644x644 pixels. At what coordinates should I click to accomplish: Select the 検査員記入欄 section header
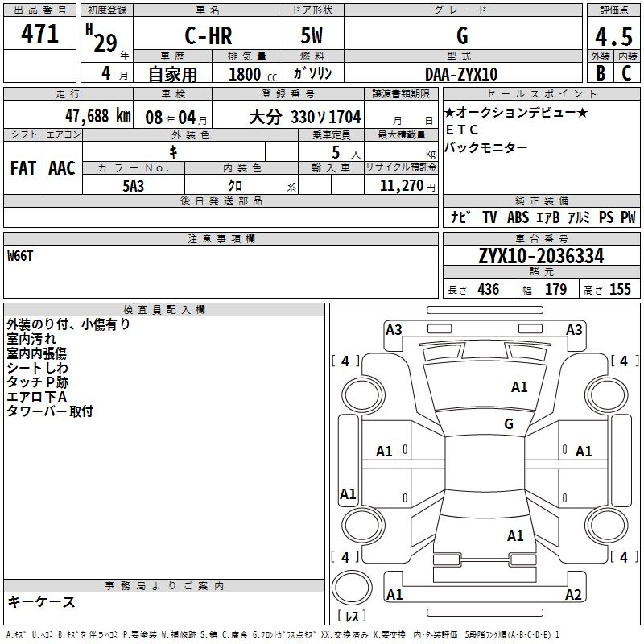tap(164, 310)
